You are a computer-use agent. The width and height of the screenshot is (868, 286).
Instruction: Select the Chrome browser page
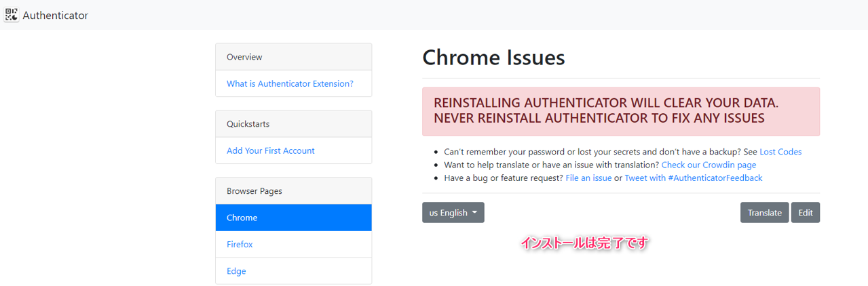pos(293,218)
